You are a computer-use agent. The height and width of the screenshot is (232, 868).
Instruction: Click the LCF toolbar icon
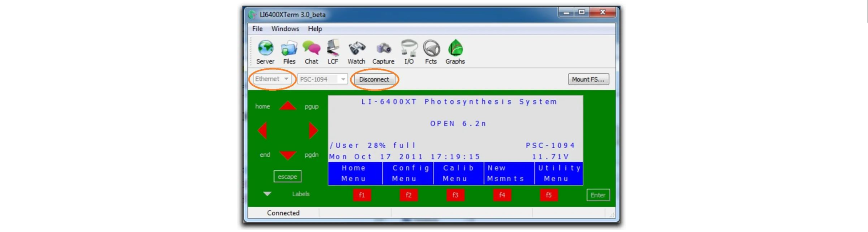click(x=333, y=52)
